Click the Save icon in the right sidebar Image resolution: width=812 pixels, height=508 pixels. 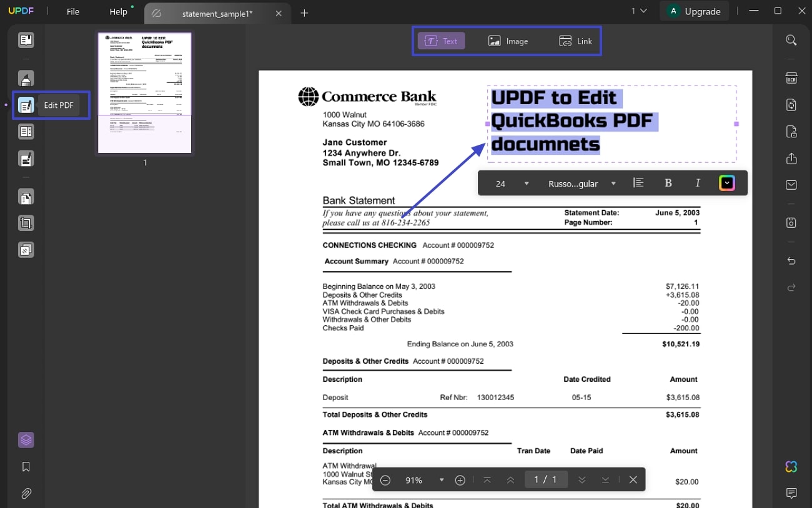click(x=791, y=222)
